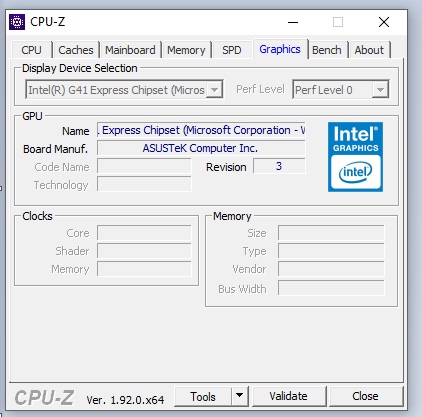The height and width of the screenshot is (417, 422).
Task: Click the GPU Name field
Action: [x=201, y=130]
